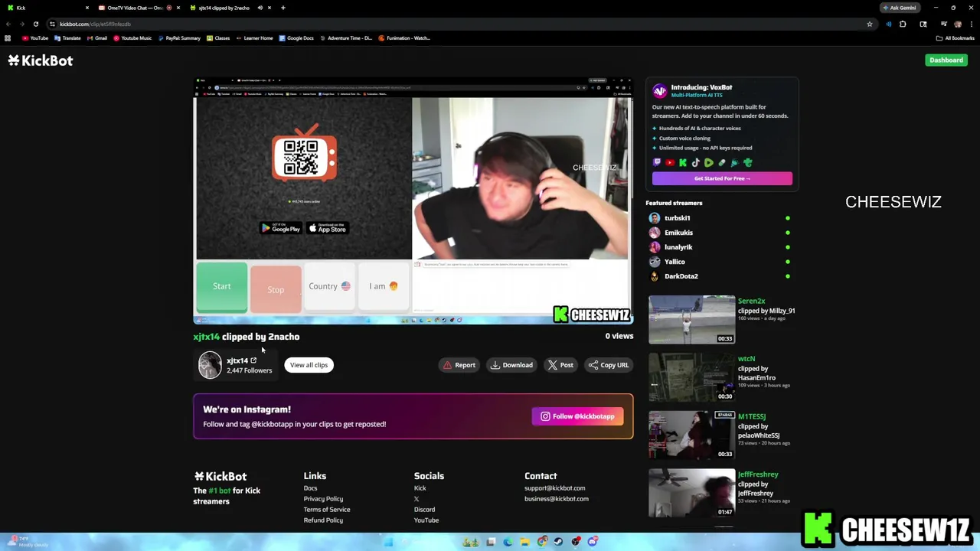Open the Refund Policy footer link
Viewport: 980px width, 551px height.
click(x=323, y=520)
